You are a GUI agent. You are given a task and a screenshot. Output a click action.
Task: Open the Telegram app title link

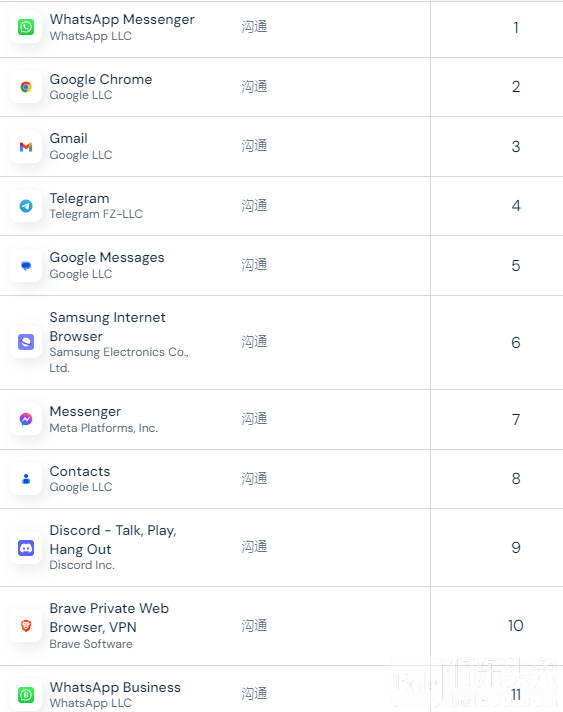tap(79, 198)
